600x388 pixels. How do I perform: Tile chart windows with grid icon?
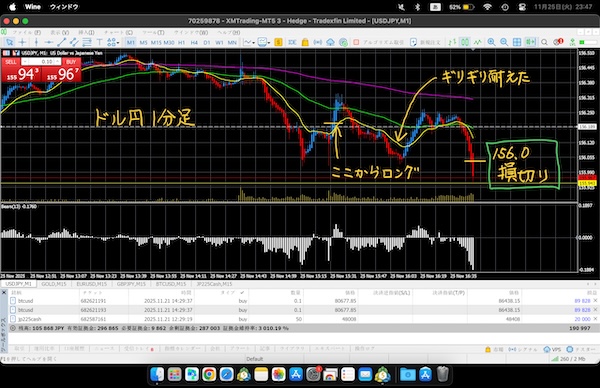click(517, 42)
